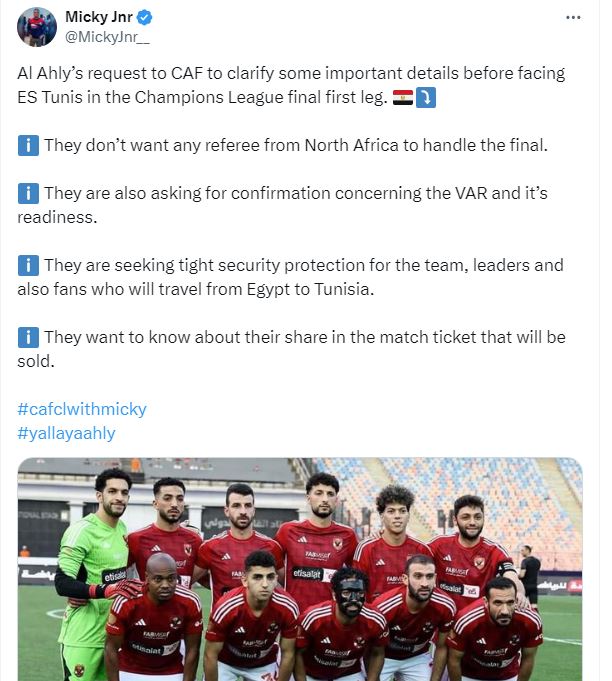Image resolution: width=612 pixels, height=681 pixels.
Task: Follow the #yallayaahly hashtag link
Action: point(67,433)
